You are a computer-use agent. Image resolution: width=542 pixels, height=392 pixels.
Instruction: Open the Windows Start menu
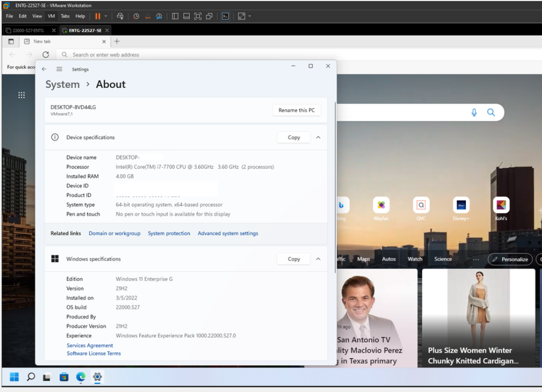(14, 377)
